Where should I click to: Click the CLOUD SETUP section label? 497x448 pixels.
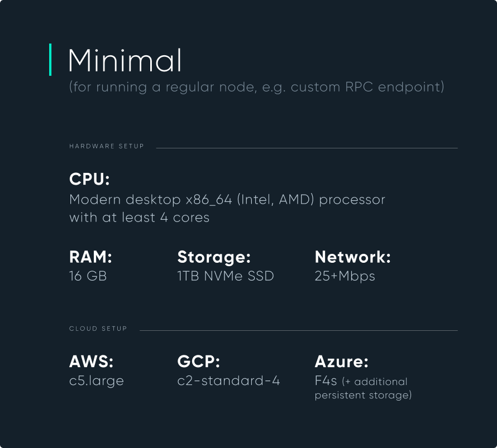click(98, 329)
